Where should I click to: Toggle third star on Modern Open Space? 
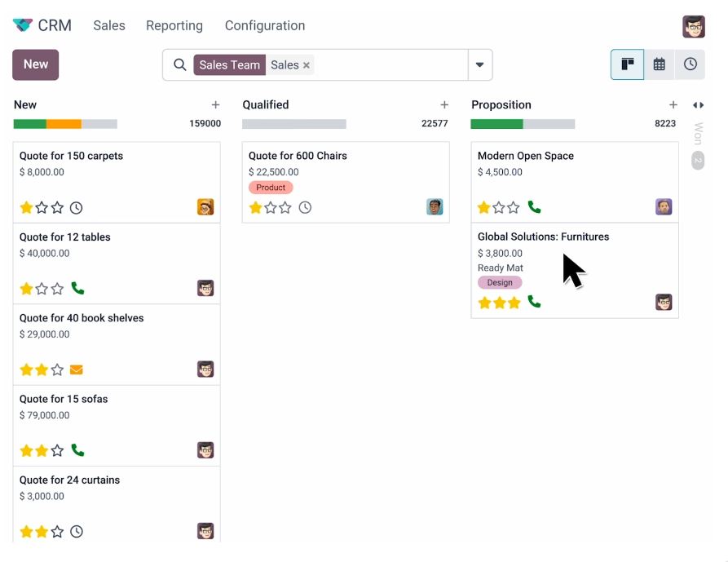click(x=514, y=207)
